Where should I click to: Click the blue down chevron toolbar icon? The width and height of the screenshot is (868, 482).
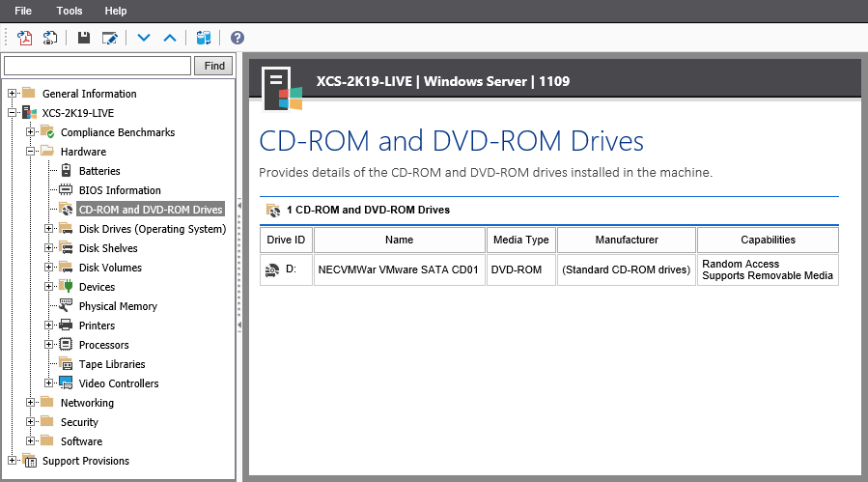tap(144, 38)
